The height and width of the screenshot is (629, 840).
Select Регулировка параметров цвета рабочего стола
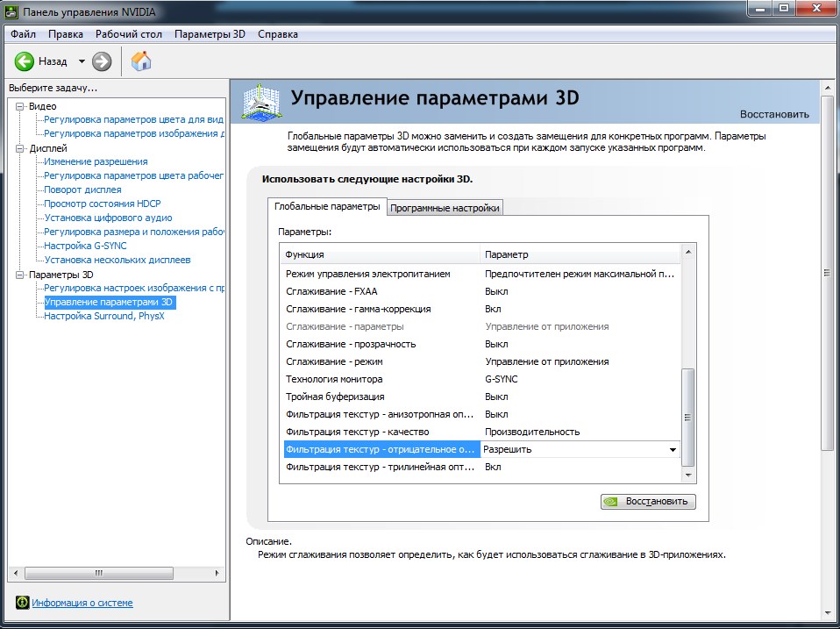tap(134, 175)
